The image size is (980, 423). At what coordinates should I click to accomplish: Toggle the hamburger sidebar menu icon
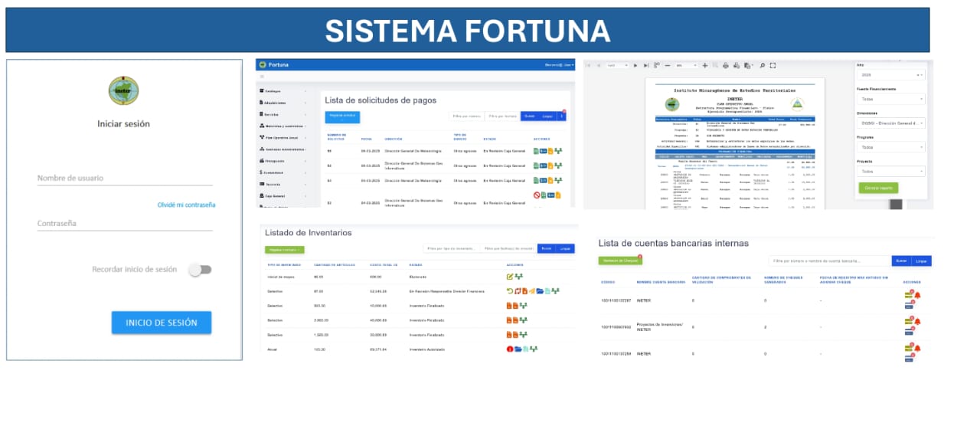262,77
